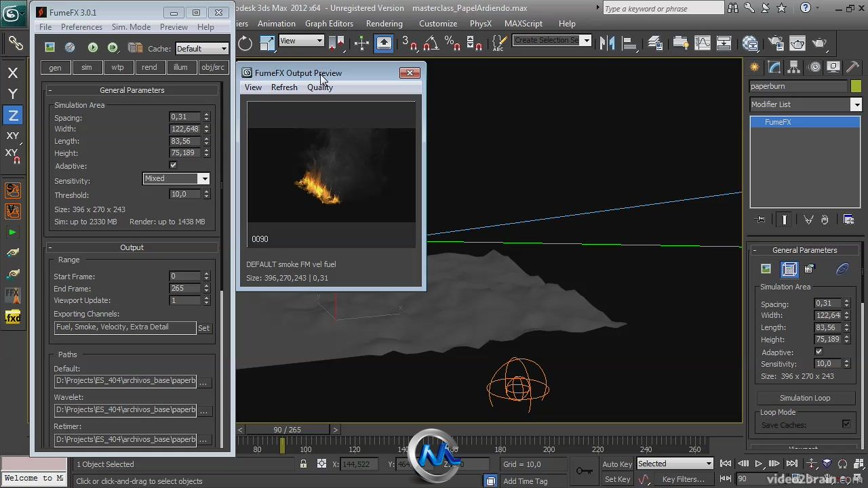Select FumeFX in the modifier stack

point(805,122)
